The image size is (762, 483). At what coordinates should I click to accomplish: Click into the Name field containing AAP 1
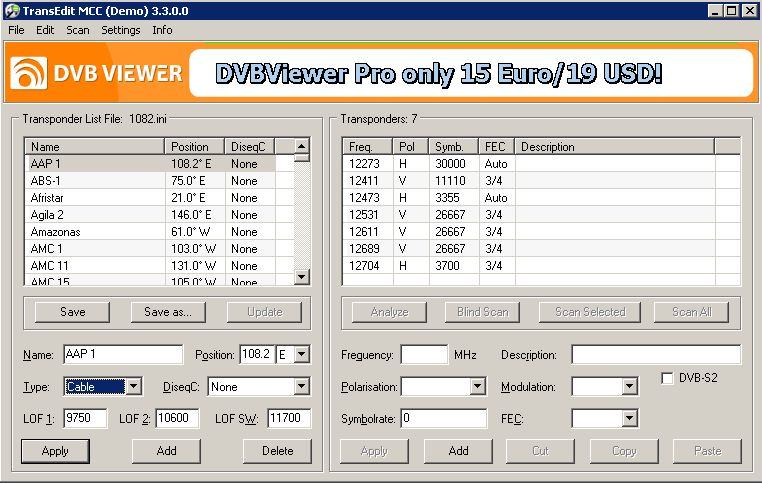click(123, 355)
